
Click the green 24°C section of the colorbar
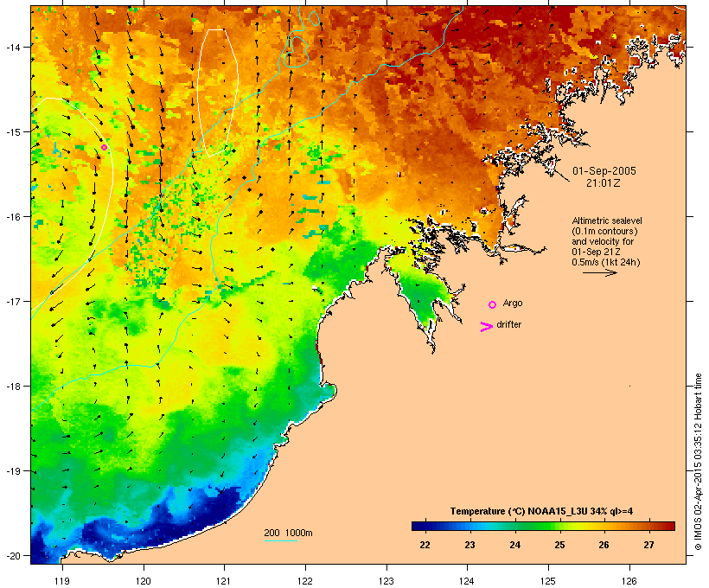515,526
